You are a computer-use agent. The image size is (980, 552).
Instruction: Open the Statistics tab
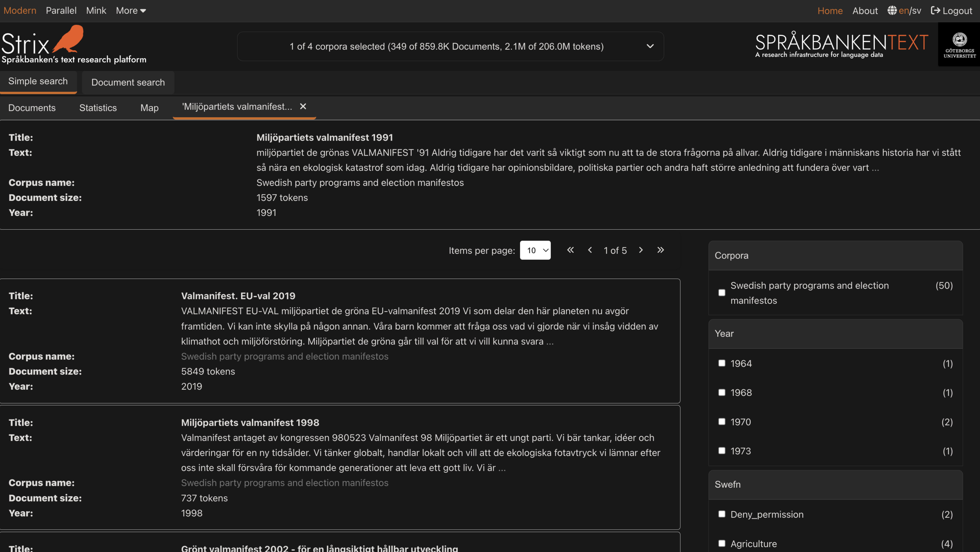coord(98,108)
